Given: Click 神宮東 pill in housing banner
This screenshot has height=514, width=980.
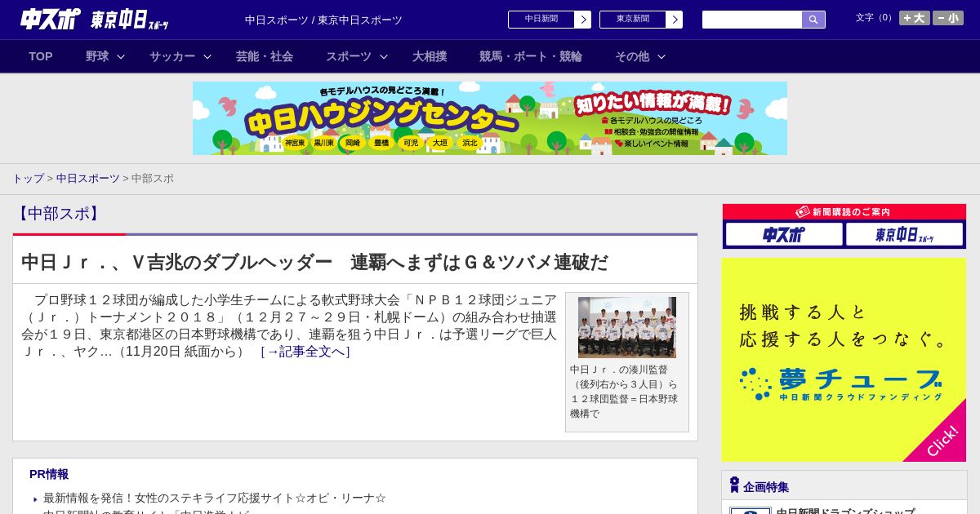Looking at the screenshot, I should tap(295, 143).
